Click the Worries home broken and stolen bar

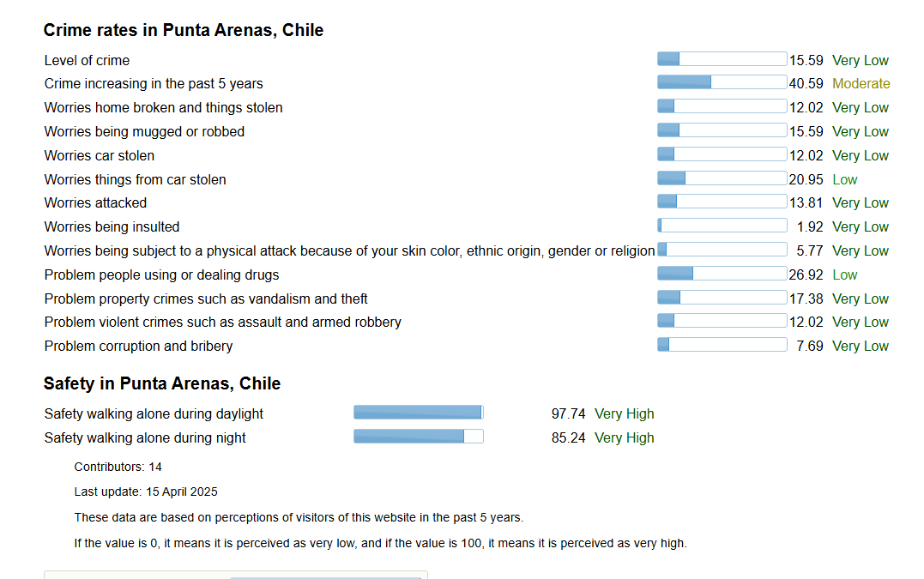pos(722,106)
